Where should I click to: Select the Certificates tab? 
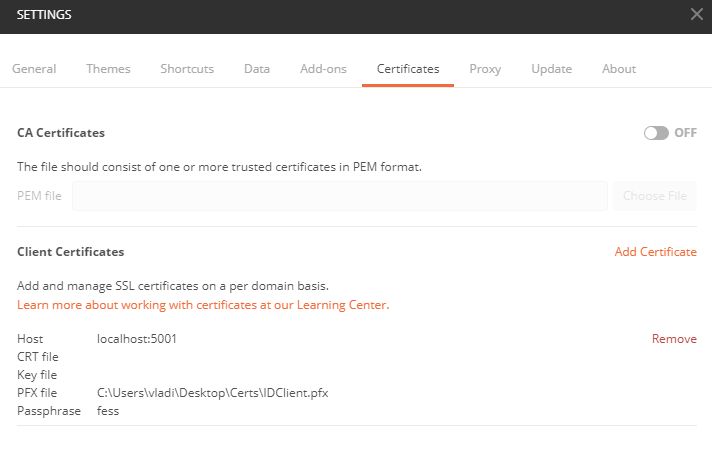click(408, 69)
